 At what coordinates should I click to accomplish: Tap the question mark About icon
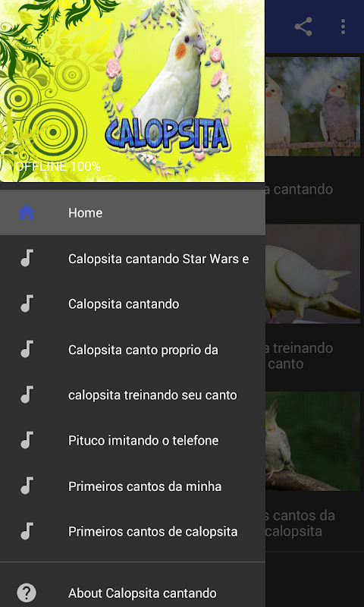27,593
